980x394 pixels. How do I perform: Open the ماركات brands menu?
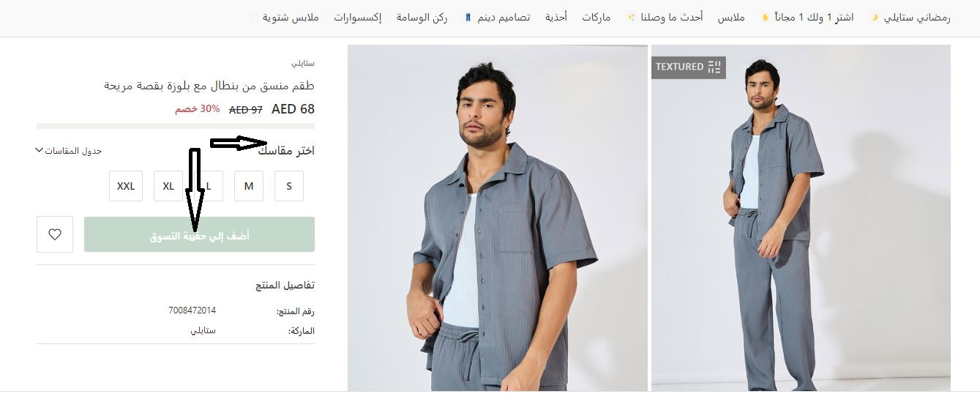pyautogui.click(x=596, y=17)
